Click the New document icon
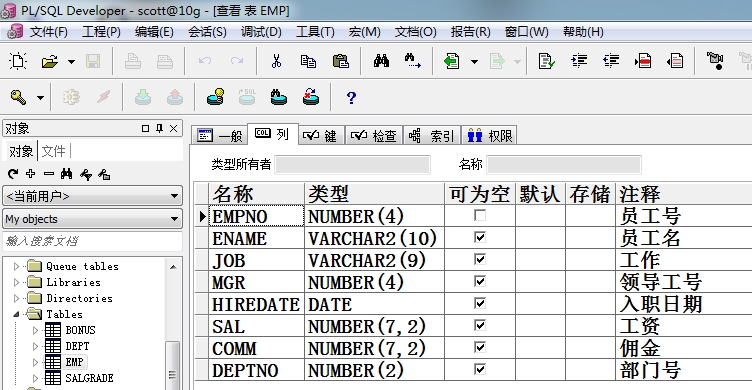 [x=18, y=61]
